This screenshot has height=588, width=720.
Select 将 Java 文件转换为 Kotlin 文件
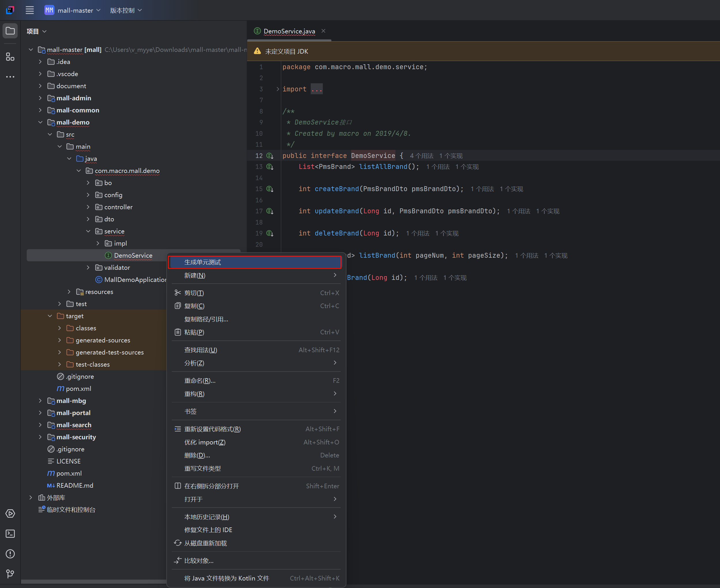tap(256, 578)
